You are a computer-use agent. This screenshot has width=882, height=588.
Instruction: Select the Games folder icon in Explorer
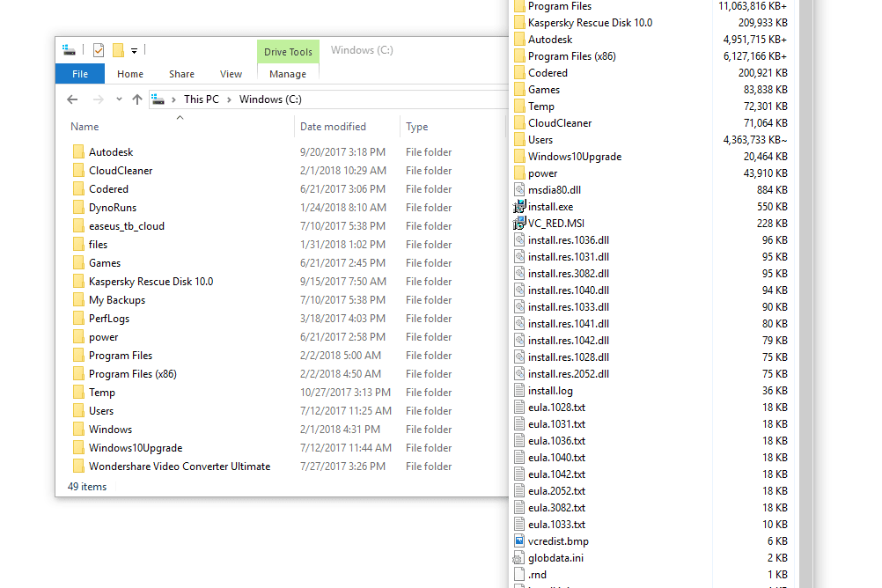pos(78,263)
